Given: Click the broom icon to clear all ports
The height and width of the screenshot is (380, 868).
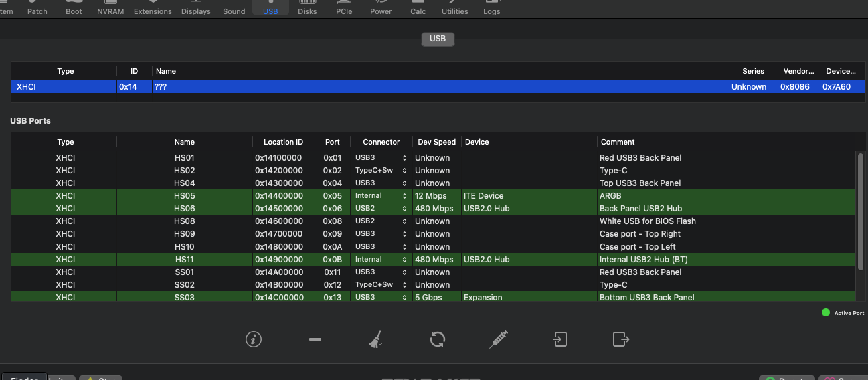Looking at the screenshot, I should click(x=375, y=339).
